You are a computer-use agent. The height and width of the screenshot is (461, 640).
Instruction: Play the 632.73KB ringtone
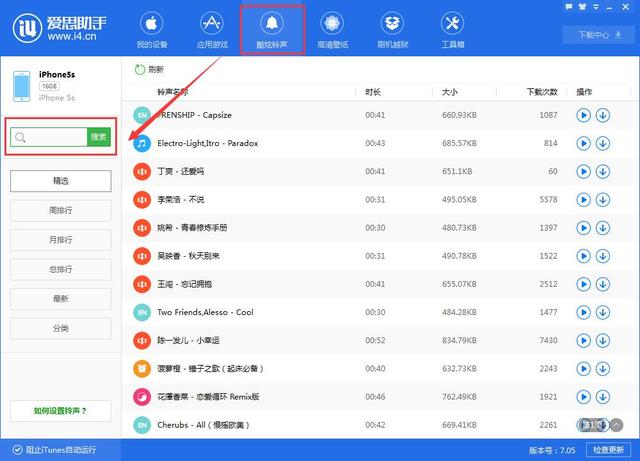[x=584, y=369]
